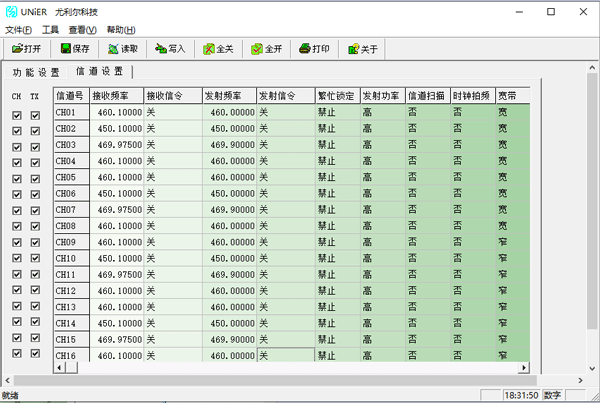
Task: Click the 发射功率 column header
Action: [381, 97]
